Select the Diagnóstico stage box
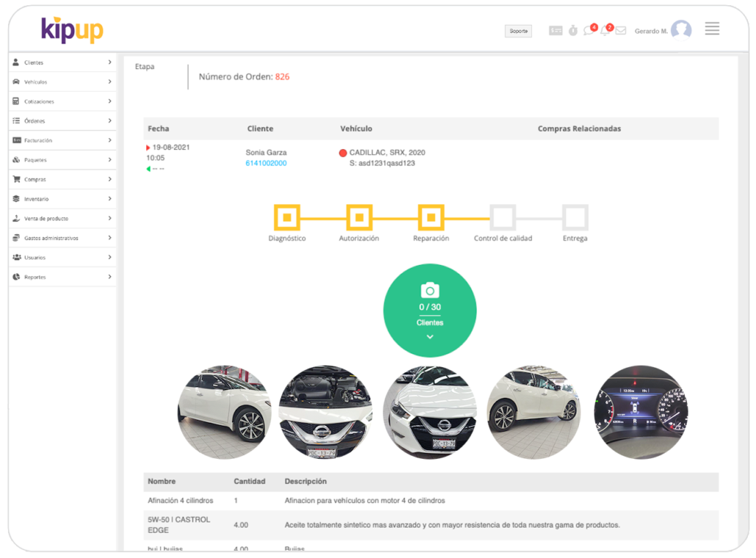The height and width of the screenshot is (558, 756). pos(287,218)
